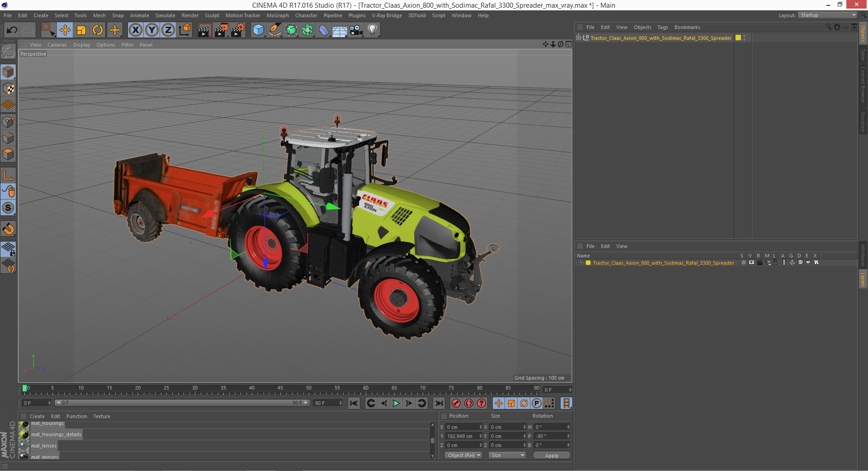Screen dimensions: 868x471
Task: Open the Objects side tab
Action: click(863, 33)
